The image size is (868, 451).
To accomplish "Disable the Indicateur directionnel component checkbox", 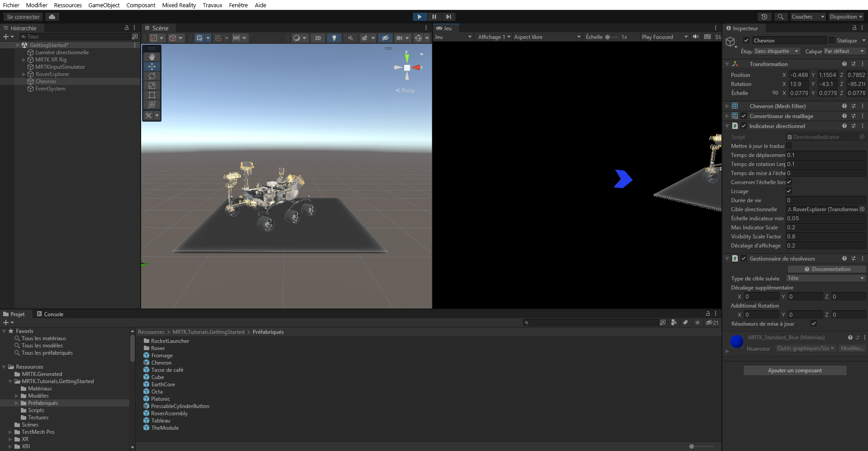I will [x=744, y=126].
